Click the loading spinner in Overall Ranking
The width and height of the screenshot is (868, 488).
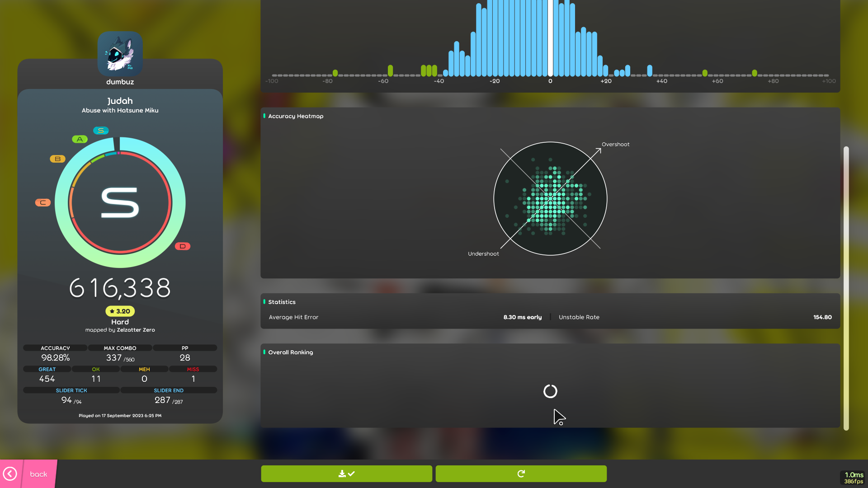point(550,391)
